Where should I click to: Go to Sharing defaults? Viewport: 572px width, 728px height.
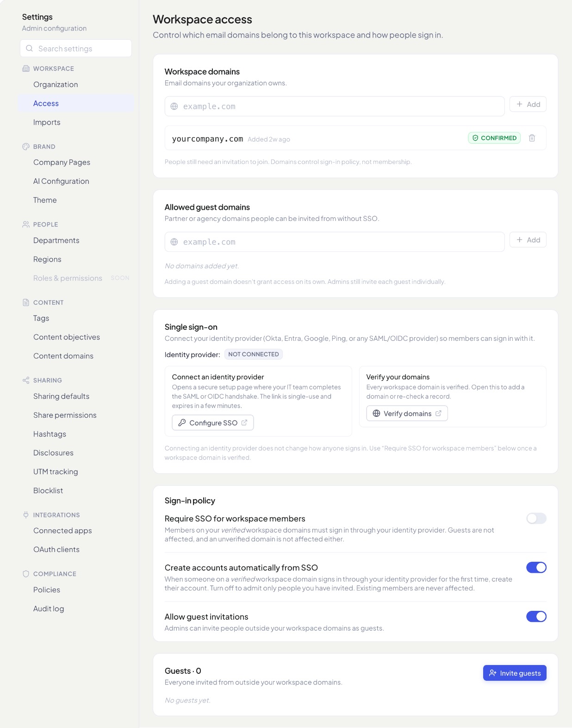76,396
